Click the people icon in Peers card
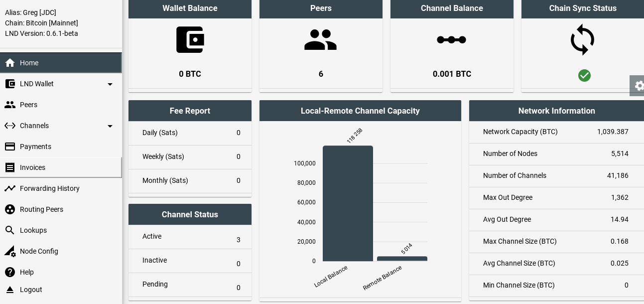This screenshot has height=304, width=644. pos(321,40)
